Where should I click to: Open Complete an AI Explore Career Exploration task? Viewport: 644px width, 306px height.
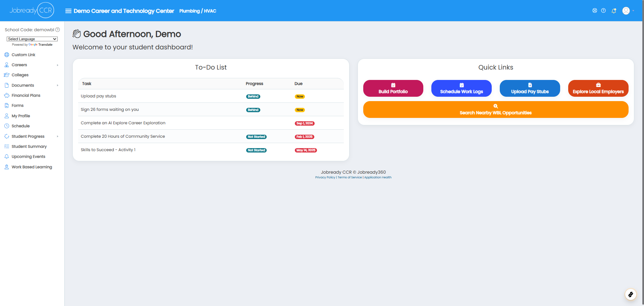[123, 123]
